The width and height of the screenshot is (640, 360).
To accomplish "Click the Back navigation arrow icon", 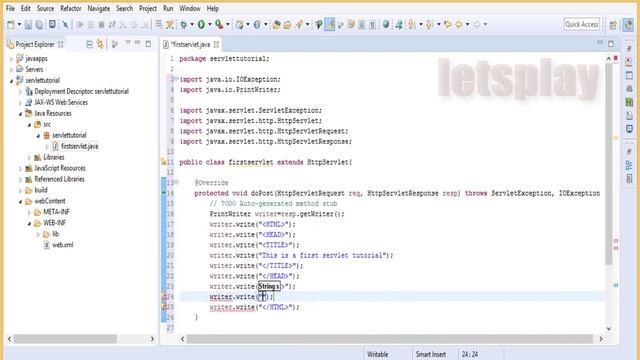I will [x=459, y=25].
